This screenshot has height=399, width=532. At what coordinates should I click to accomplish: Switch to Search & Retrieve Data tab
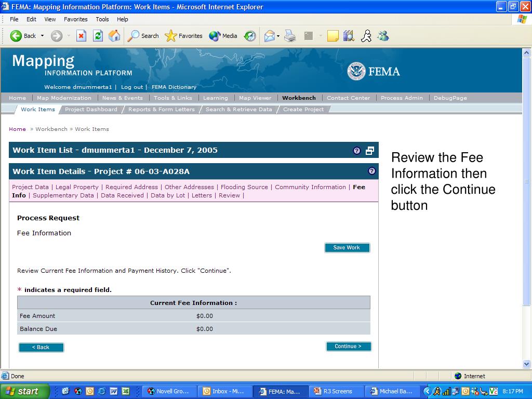(239, 110)
